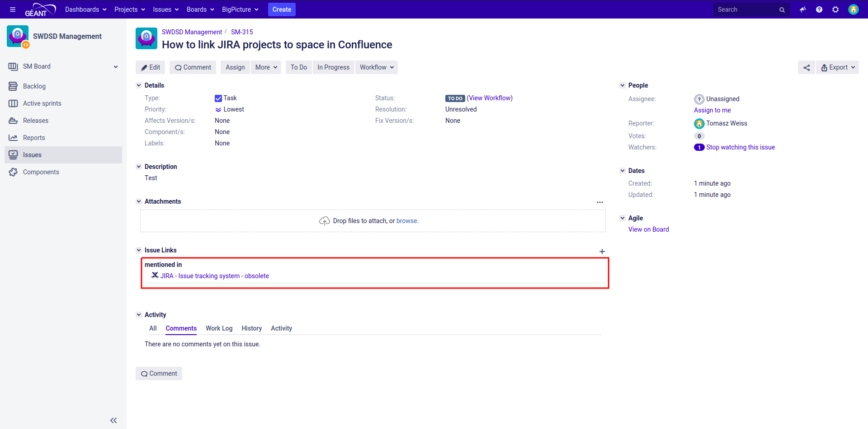Collapse the Dates section
Image resolution: width=868 pixels, height=429 pixels.
pos(623,171)
